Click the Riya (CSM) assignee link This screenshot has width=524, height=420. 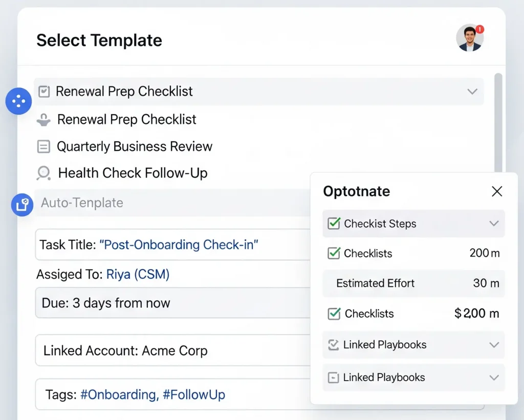pos(138,275)
